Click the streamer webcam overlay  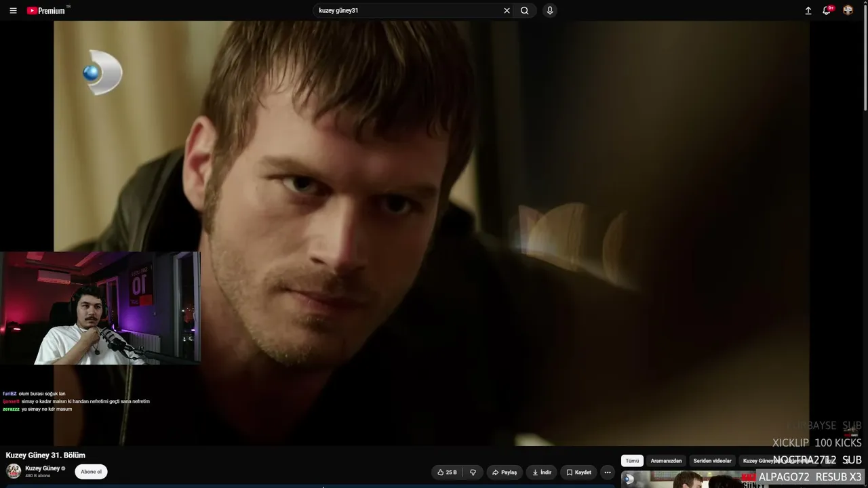coord(100,308)
